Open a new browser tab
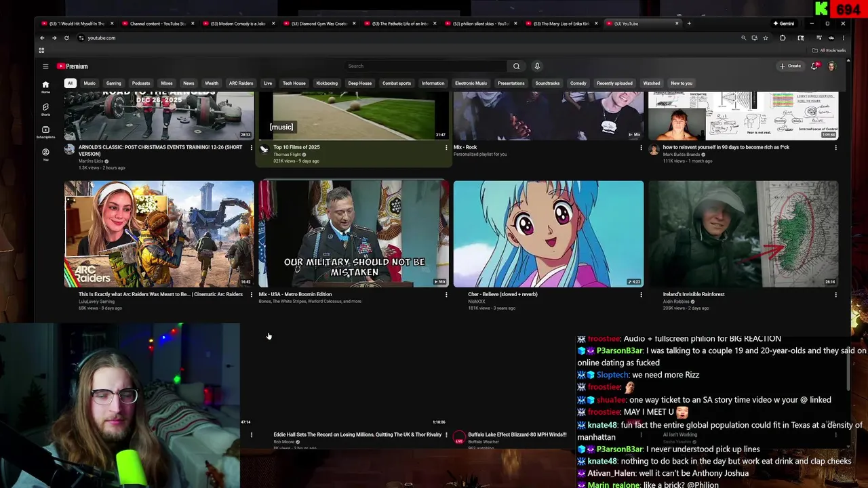This screenshot has width=868, height=488. click(689, 24)
